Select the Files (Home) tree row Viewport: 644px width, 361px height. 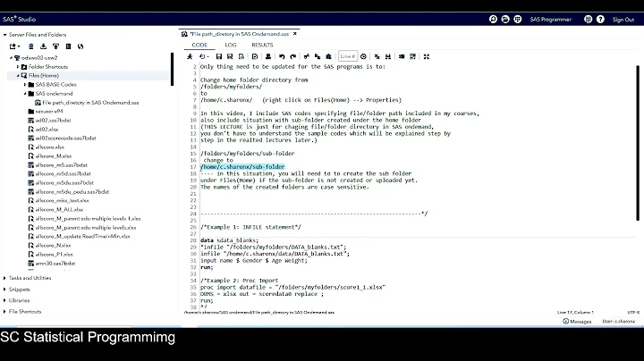point(89,75)
